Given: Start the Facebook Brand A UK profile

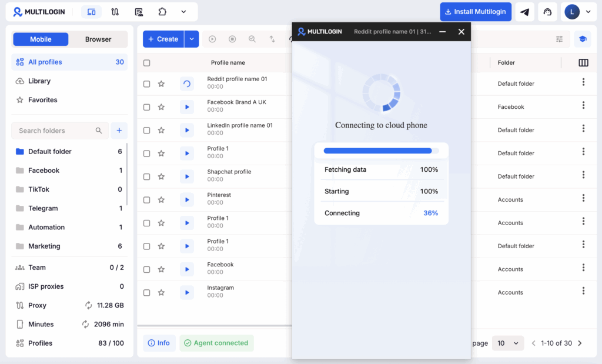Looking at the screenshot, I should coord(187,107).
